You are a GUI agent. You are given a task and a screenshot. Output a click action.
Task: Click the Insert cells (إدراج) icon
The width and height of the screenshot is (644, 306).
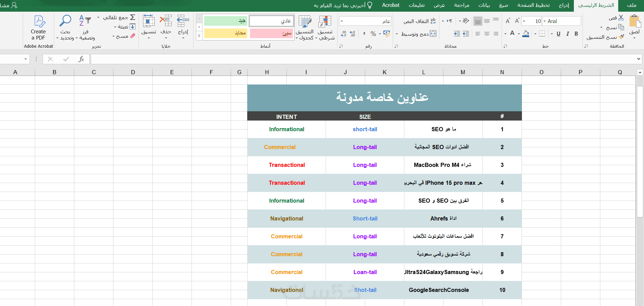click(x=183, y=21)
